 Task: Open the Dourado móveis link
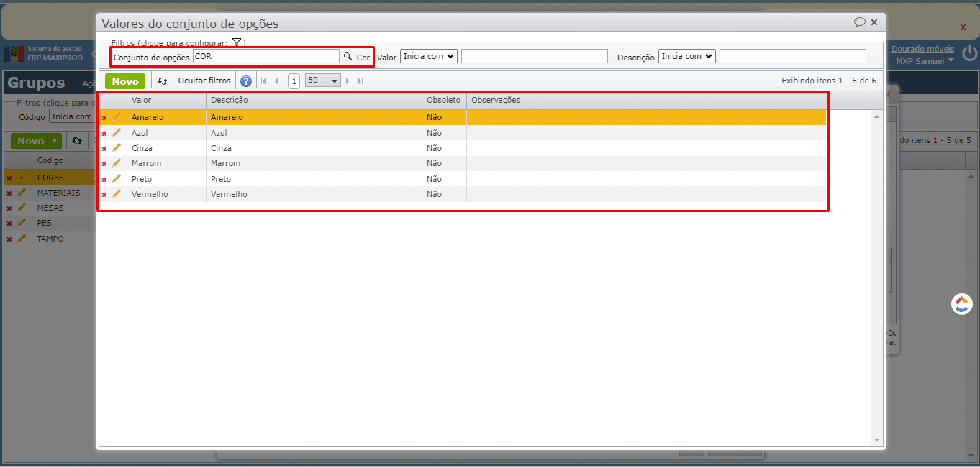point(923,49)
